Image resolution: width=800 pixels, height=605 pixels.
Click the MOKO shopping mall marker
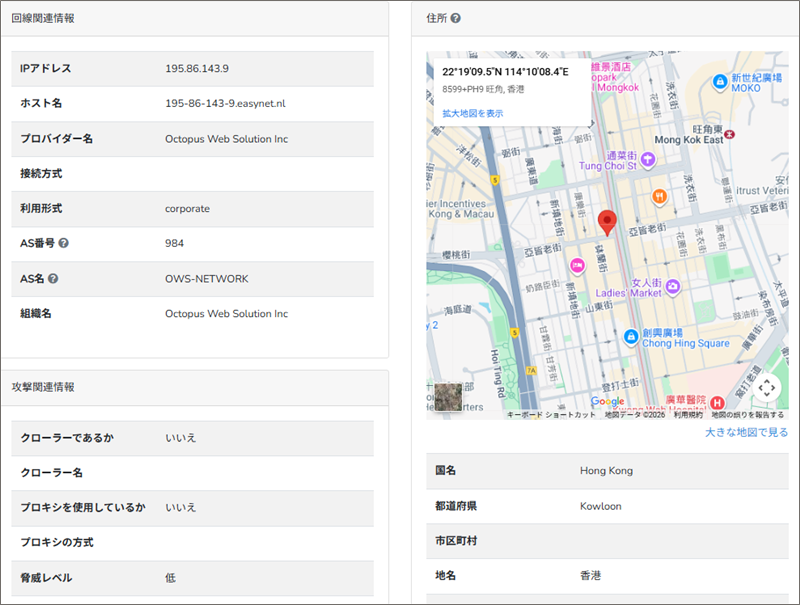coord(720,81)
